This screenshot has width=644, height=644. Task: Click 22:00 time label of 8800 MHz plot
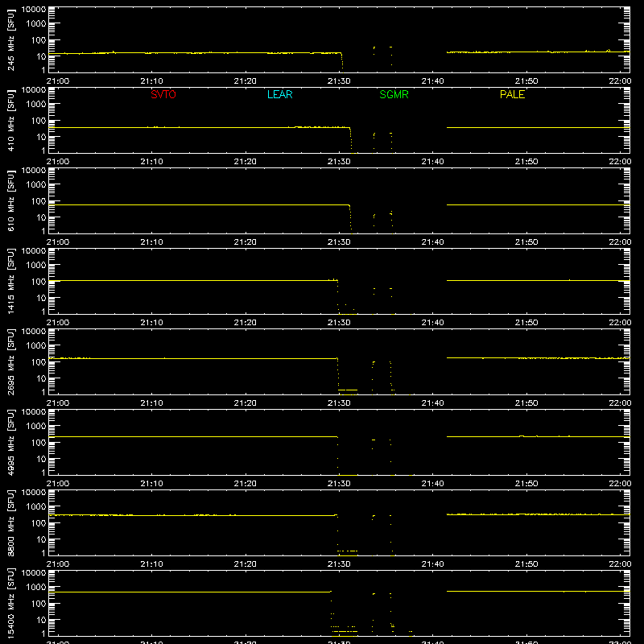pyautogui.click(x=620, y=564)
